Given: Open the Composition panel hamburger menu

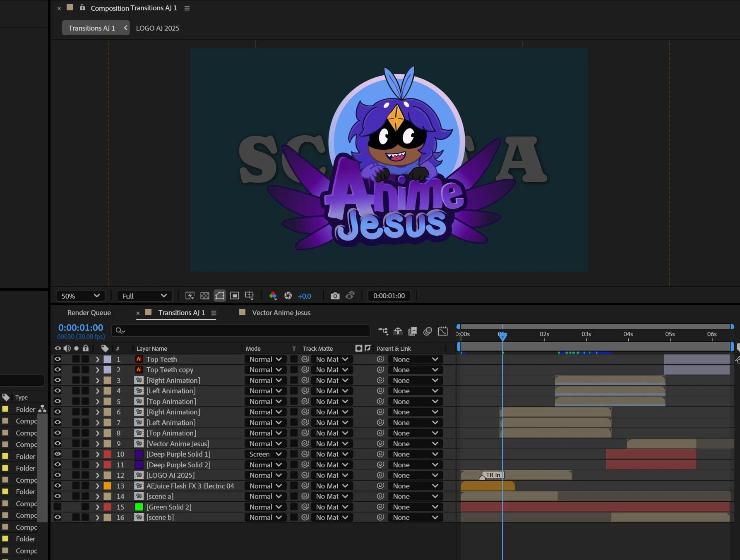Looking at the screenshot, I should 187,8.
